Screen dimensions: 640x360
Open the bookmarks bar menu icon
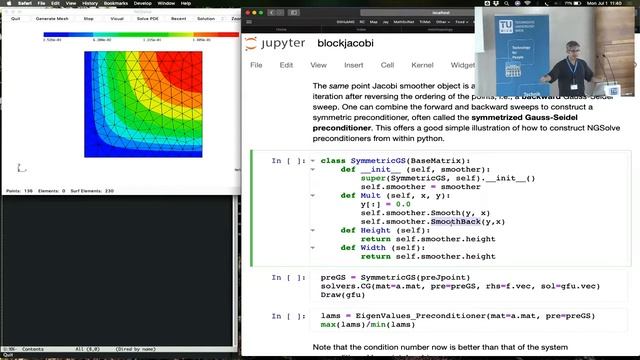click(x=249, y=22)
